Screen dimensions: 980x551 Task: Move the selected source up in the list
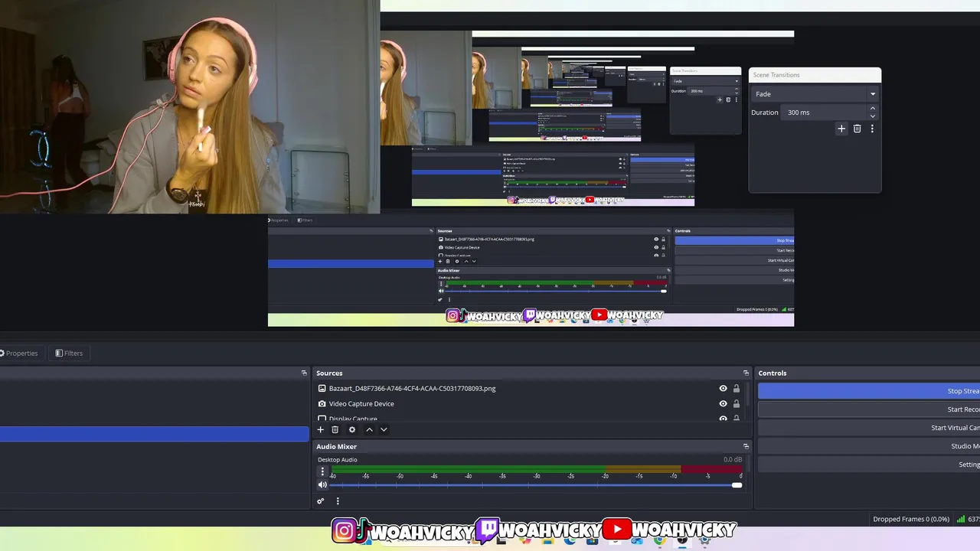(x=369, y=429)
